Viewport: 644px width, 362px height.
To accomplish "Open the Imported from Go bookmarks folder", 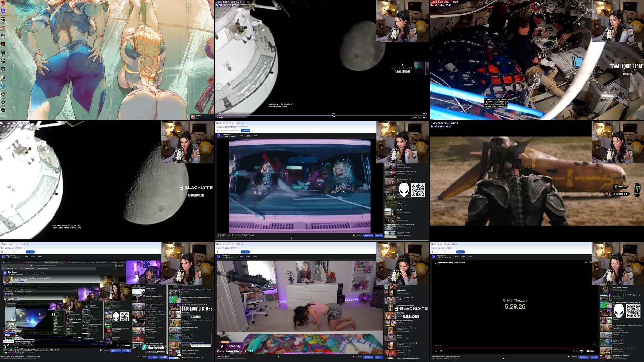I will click(30, 269).
